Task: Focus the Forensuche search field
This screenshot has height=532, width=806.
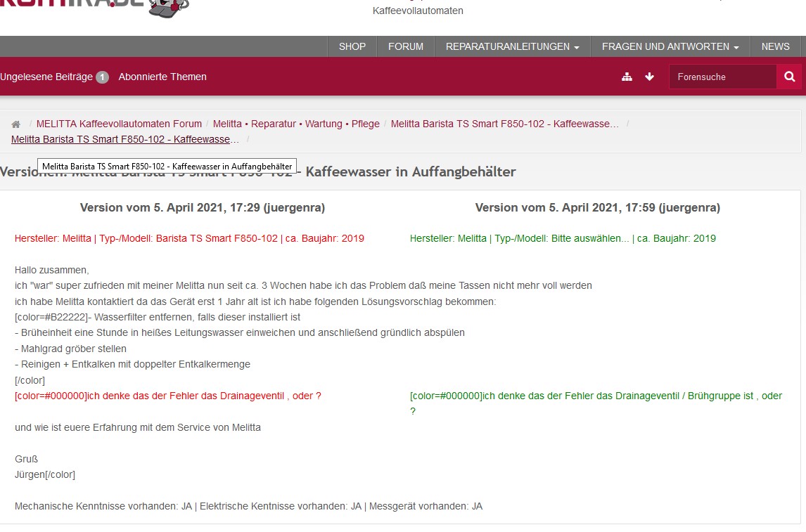Action: click(x=723, y=77)
